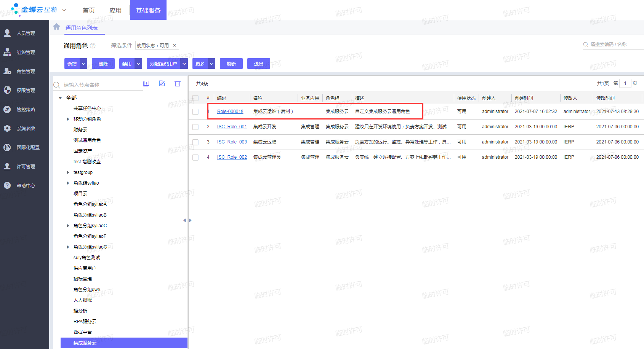
Task: Open the ISC_Role_001 code link
Action: point(232,127)
